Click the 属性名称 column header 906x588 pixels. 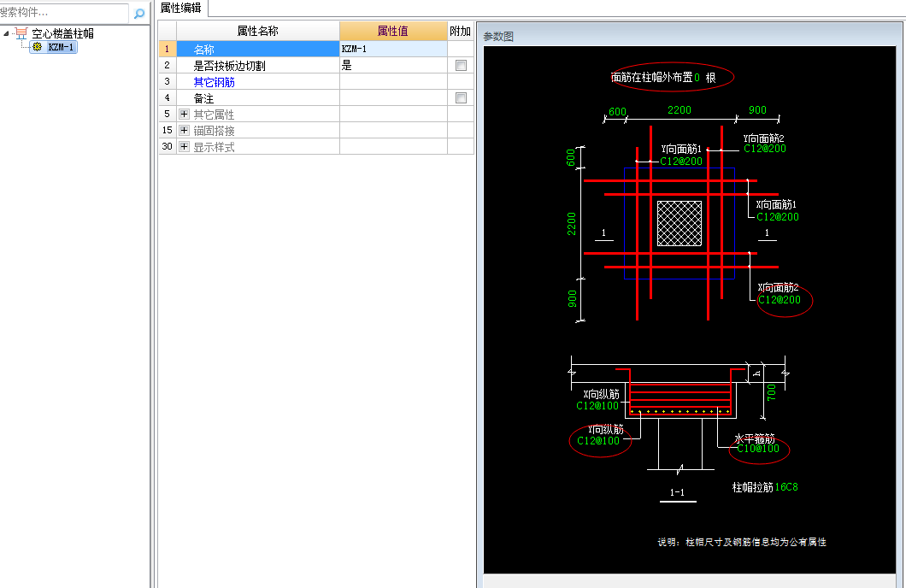coord(258,31)
